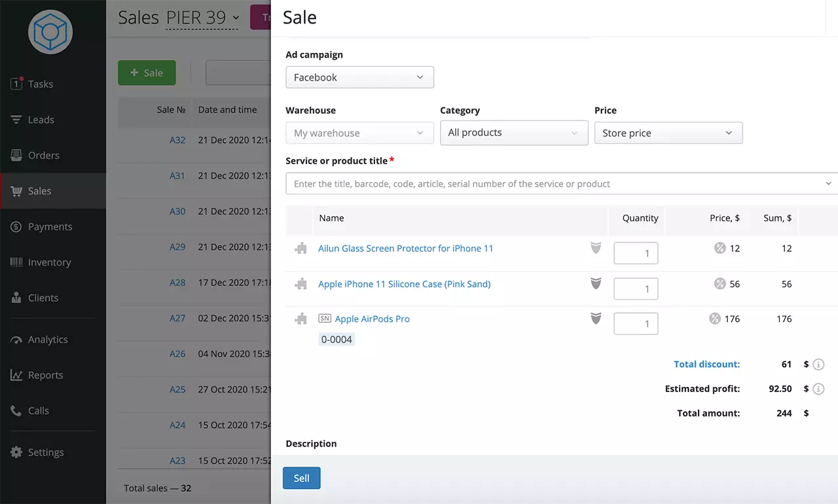This screenshot has height=504, width=838.
Task: Open sale A26 in the sales list
Action: click(177, 354)
